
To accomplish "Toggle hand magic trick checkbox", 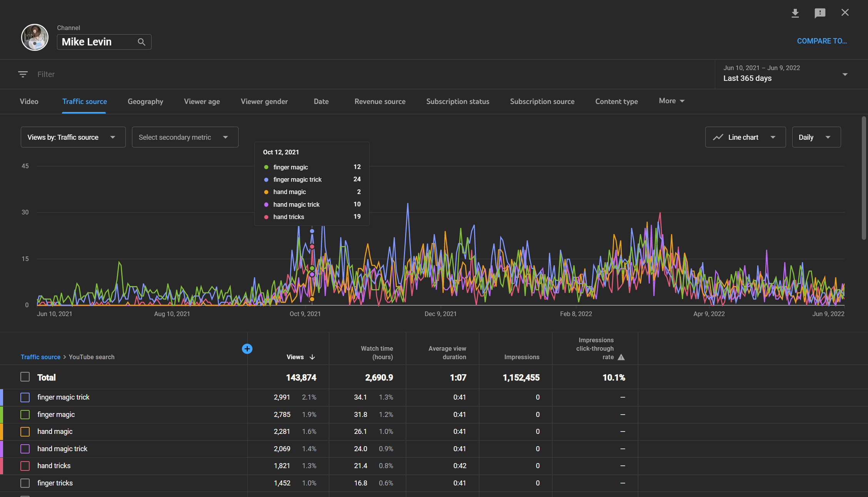I will click(x=25, y=449).
